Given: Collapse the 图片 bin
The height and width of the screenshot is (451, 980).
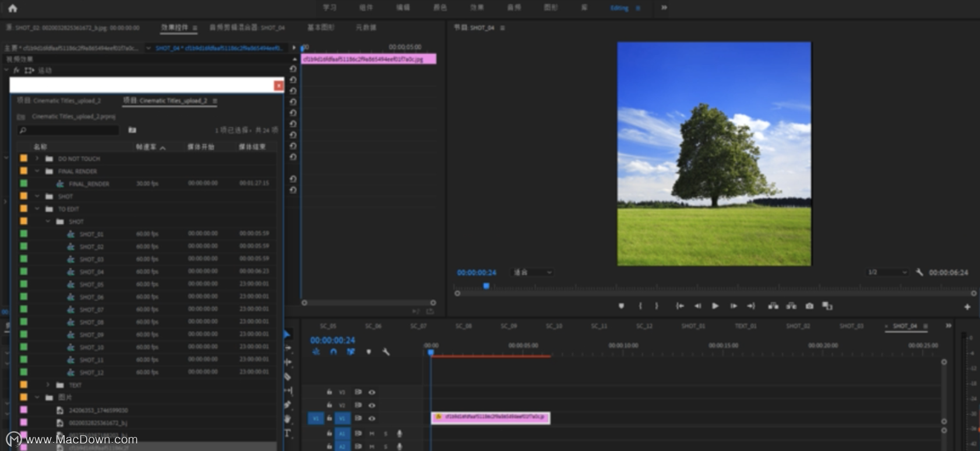Looking at the screenshot, I should [37, 397].
